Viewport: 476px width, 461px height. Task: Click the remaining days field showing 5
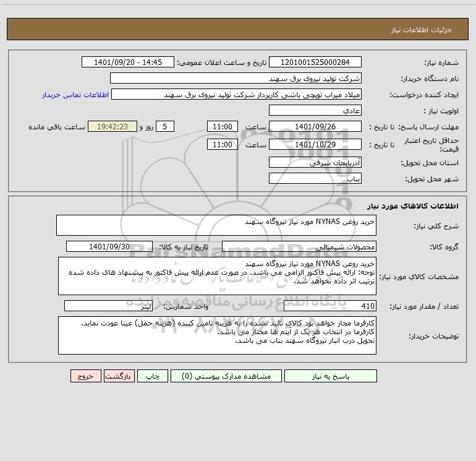coord(165,127)
